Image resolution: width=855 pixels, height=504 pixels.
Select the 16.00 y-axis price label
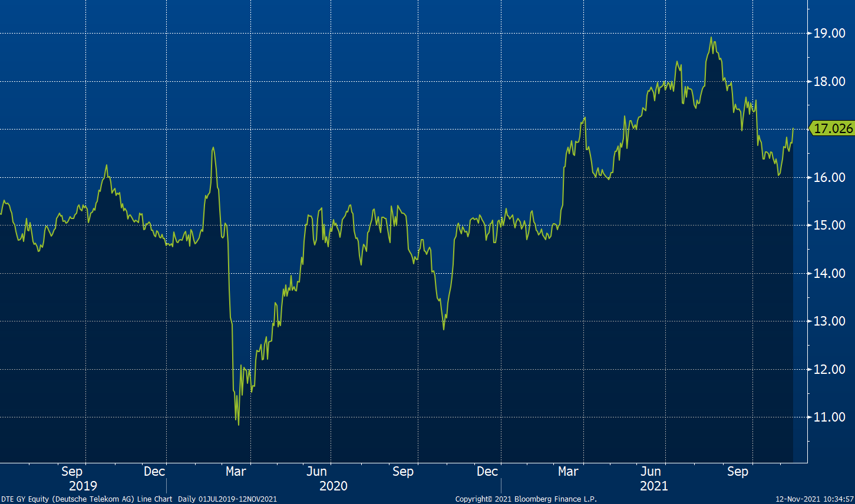(x=829, y=177)
